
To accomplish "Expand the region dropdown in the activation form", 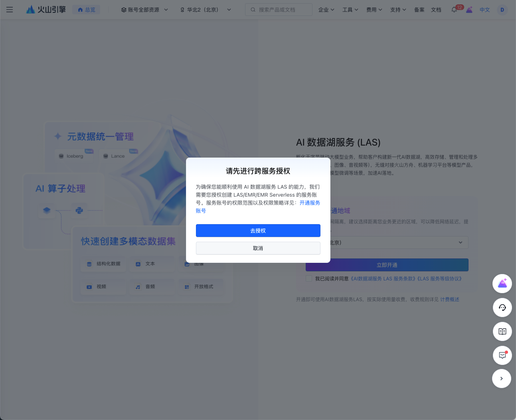I will [x=387, y=243].
